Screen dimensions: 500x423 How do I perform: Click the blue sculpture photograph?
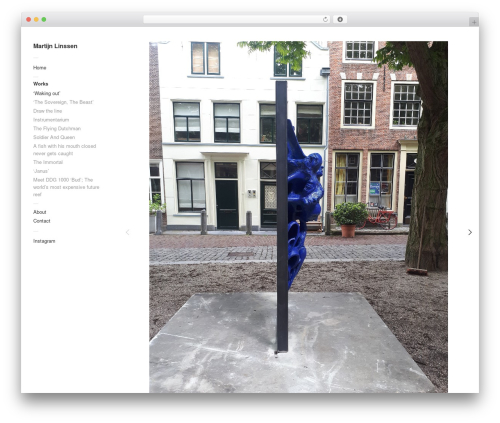(x=298, y=217)
